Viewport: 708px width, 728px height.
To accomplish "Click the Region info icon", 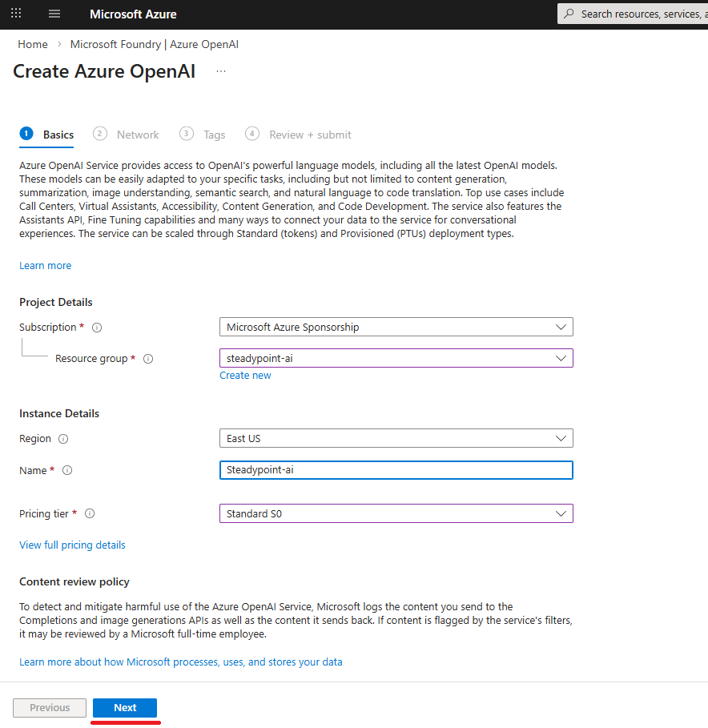I will click(x=63, y=439).
